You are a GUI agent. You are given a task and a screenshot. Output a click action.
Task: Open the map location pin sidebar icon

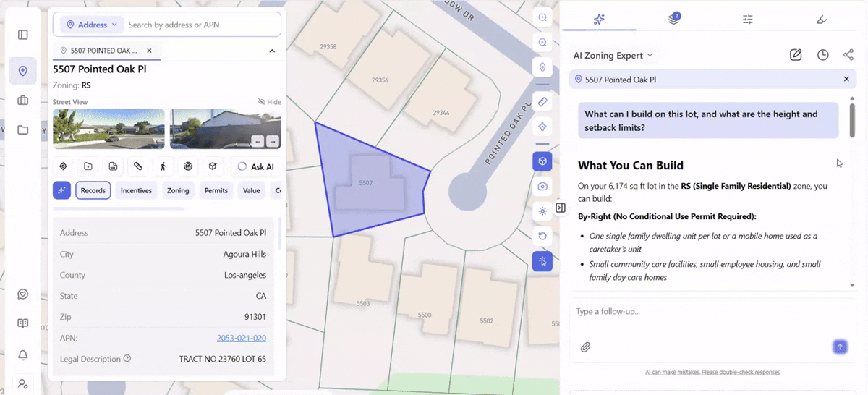click(23, 71)
